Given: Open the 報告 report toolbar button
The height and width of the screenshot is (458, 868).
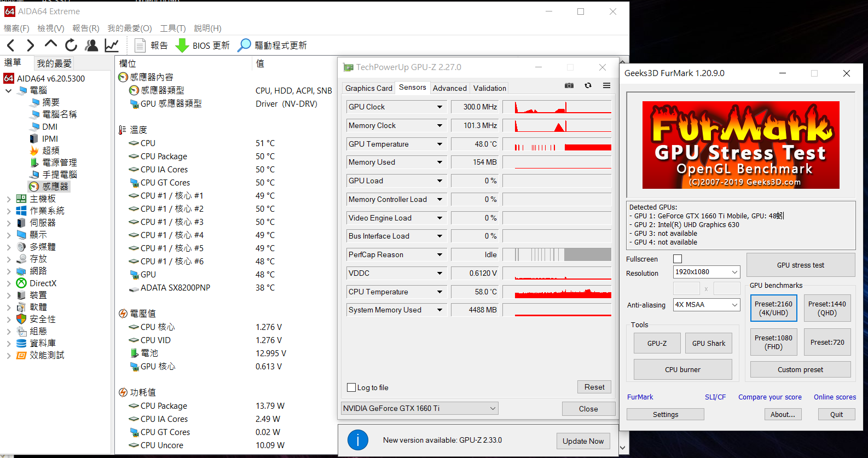Looking at the screenshot, I should 151,45.
